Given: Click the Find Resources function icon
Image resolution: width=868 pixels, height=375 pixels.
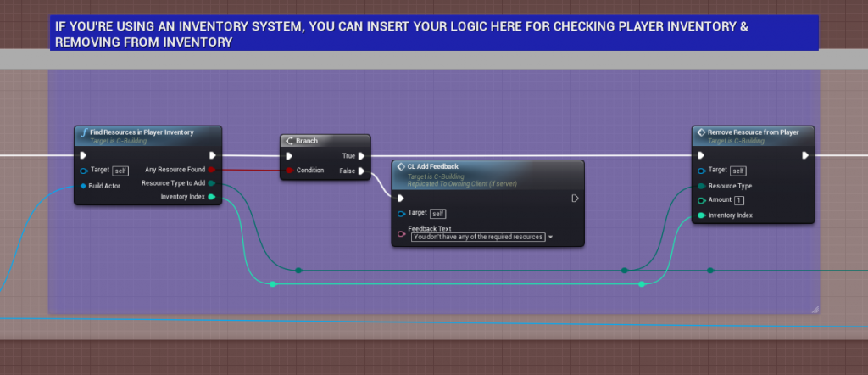Looking at the screenshot, I should click(x=83, y=132).
